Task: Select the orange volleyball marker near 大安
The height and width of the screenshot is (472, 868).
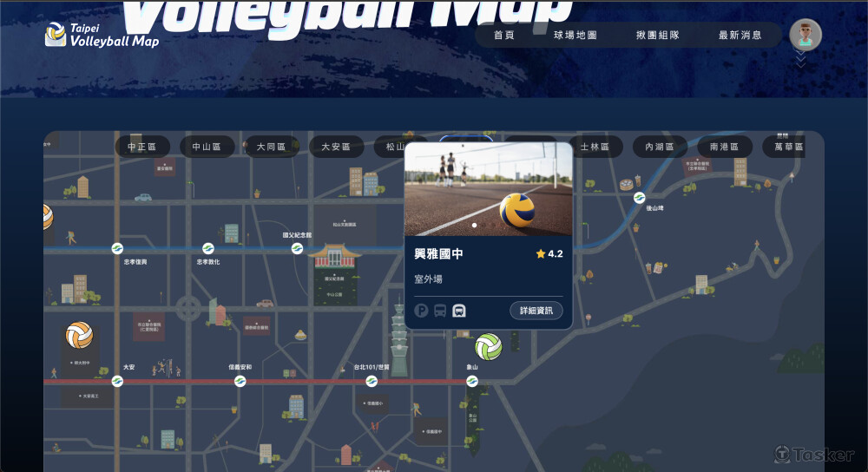Action: [x=79, y=335]
